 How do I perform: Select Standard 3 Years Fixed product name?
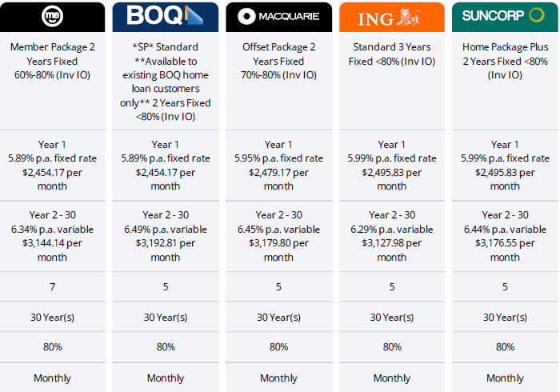pyautogui.click(x=392, y=54)
